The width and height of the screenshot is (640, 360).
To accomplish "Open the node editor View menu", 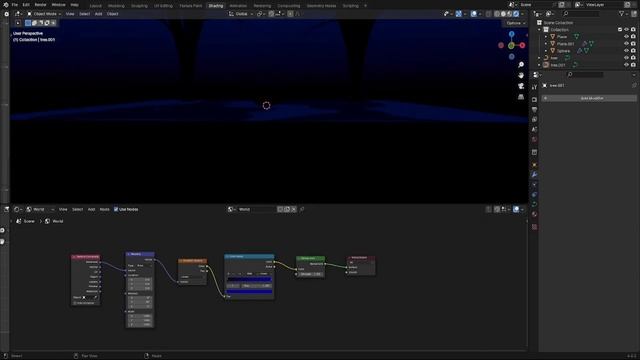I will (x=63, y=209).
